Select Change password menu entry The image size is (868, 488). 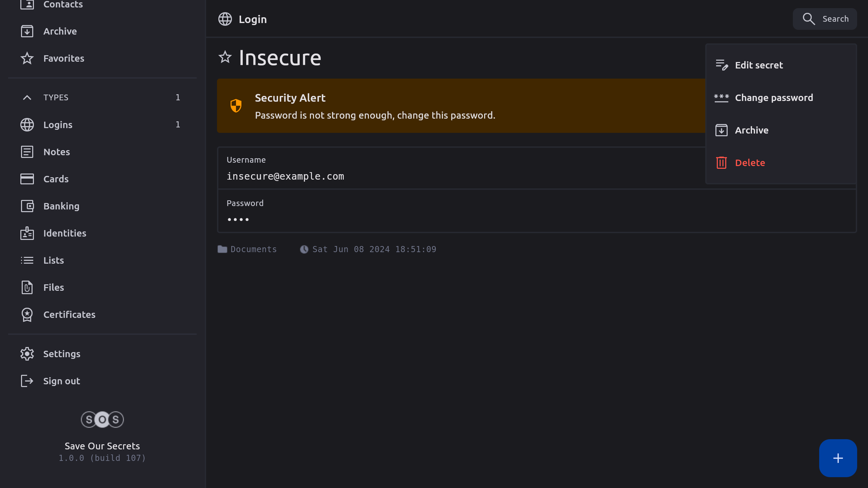point(774,98)
